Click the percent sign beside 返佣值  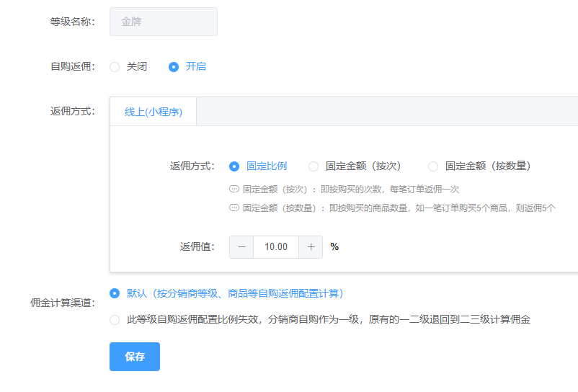pyautogui.click(x=334, y=246)
